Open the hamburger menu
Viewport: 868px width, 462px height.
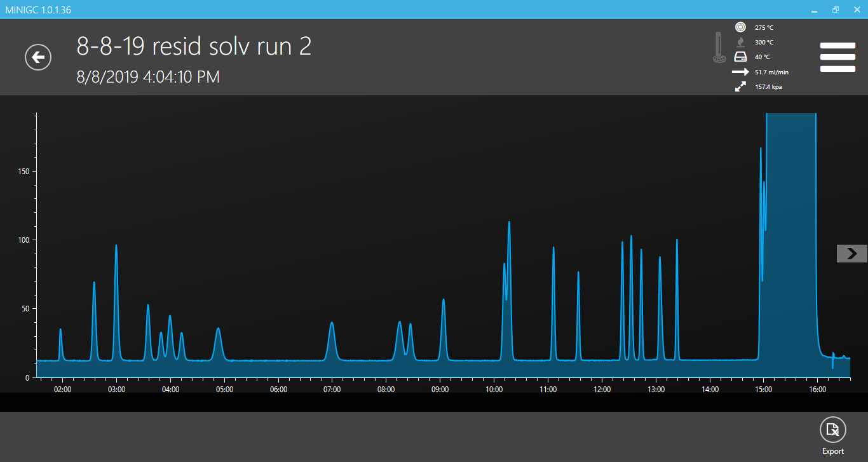(837, 57)
